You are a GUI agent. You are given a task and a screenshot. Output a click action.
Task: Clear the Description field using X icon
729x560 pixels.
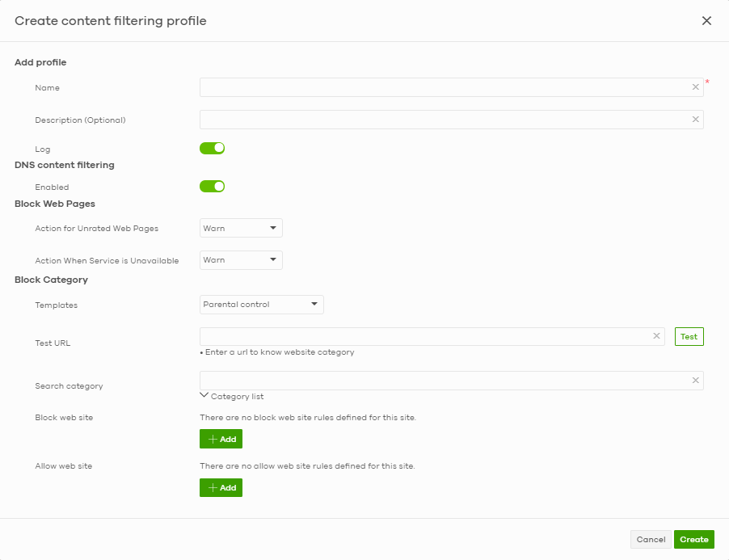pyautogui.click(x=696, y=120)
